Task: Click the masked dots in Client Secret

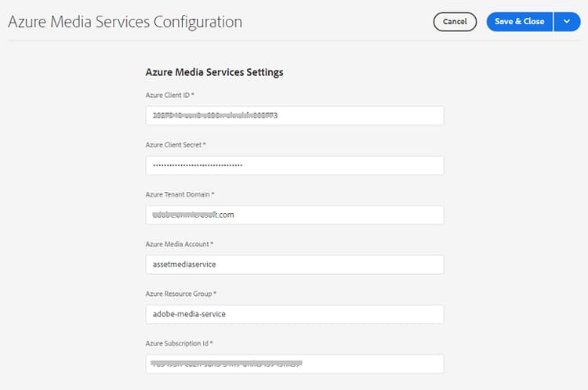Action: pyautogui.click(x=198, y=165)
